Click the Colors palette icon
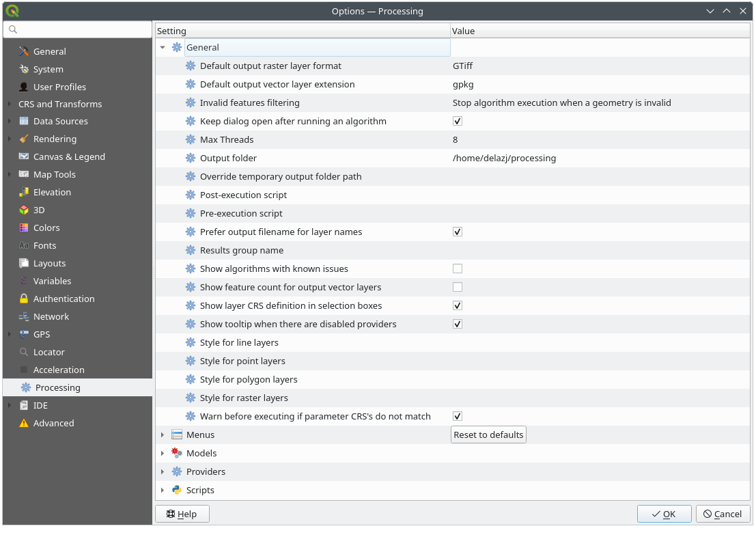The width and height of the screenshot is (756, 537). click(24, 228)
